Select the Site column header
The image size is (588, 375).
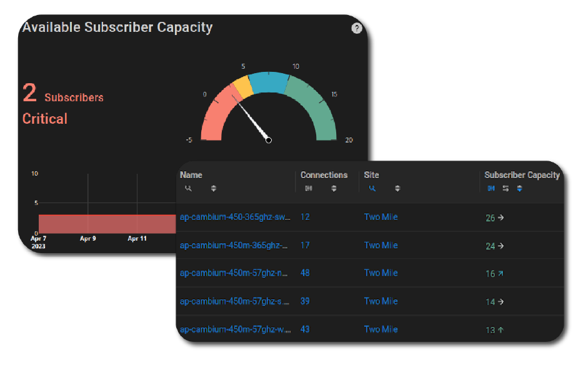(x=370, y=174)
